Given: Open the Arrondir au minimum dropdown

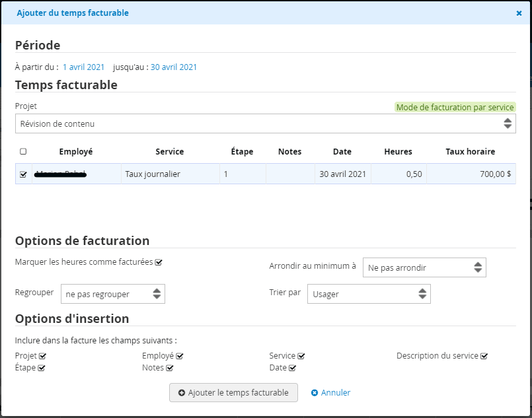Looking at the screenshot, I should (424, 267).
